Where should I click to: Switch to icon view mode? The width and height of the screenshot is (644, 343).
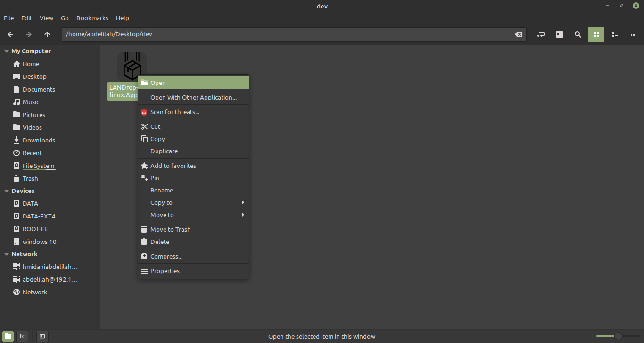coord(596,34)
